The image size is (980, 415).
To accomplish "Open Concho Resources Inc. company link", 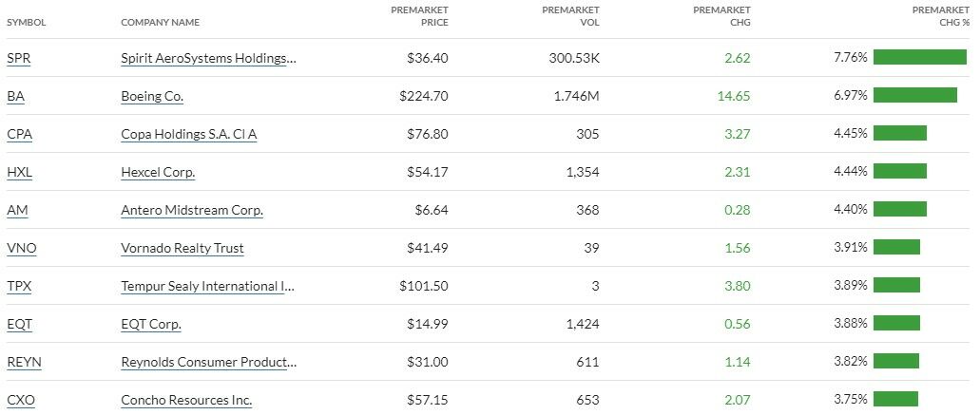I will coord(186,400).
